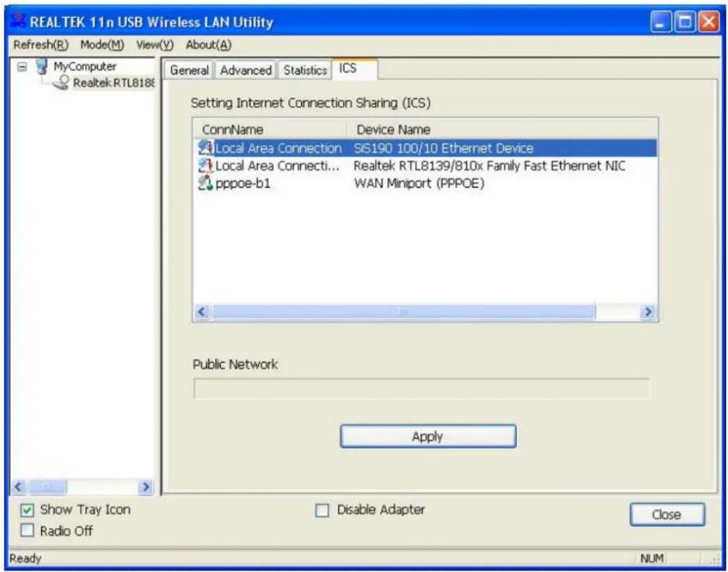Click the "Local Area Connecti..." truncated name

point(277,166)
